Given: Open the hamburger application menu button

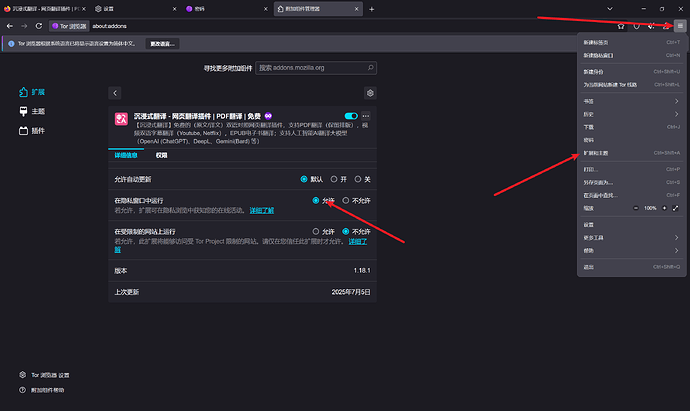Looking at the screenshot, I should 680,26.
